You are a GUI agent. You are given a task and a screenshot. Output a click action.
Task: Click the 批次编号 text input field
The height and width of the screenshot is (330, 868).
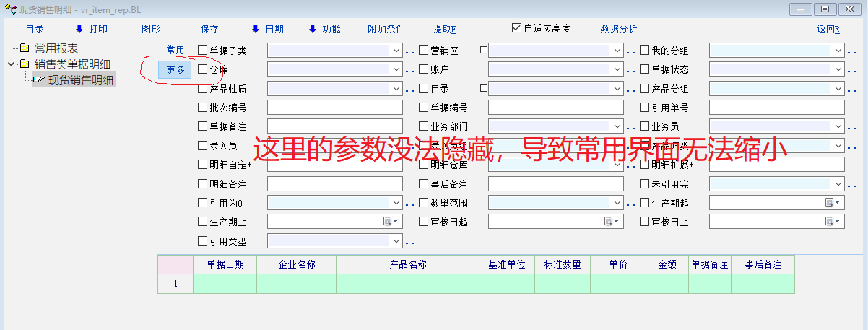coord(334,108)
